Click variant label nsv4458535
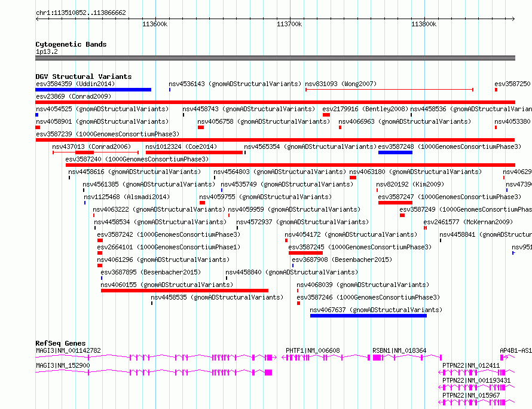532x409 pixels. 217,297
